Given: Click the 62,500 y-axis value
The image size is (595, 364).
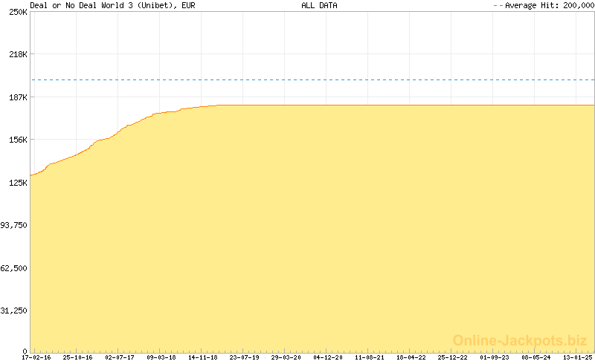Looking at the screenshot, I should click(15, 268).
